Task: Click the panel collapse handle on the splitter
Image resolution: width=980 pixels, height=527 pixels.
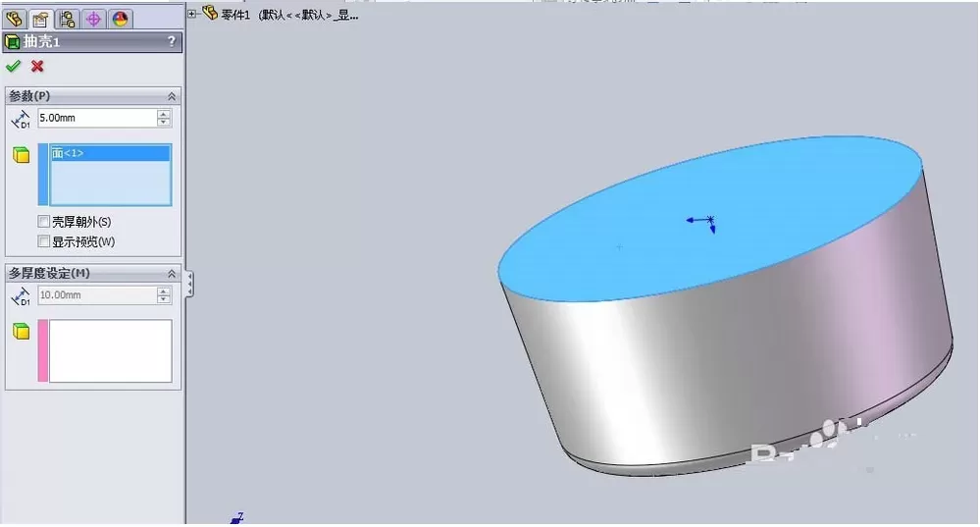Action: click(189, 284)
